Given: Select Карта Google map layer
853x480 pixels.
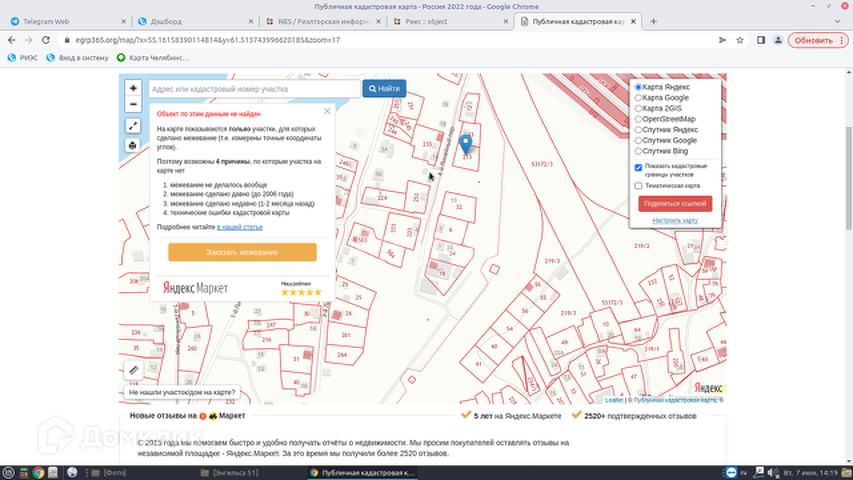Looking at the screenshot, I should point(638,98).
